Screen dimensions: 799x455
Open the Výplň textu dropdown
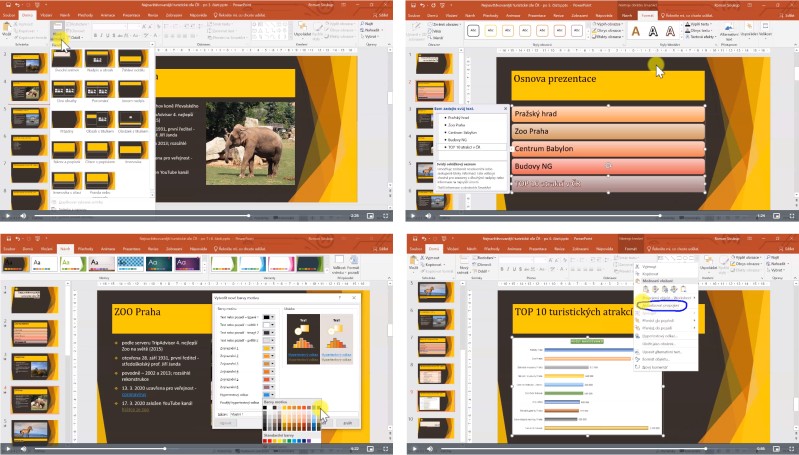[x=698, y=24]
